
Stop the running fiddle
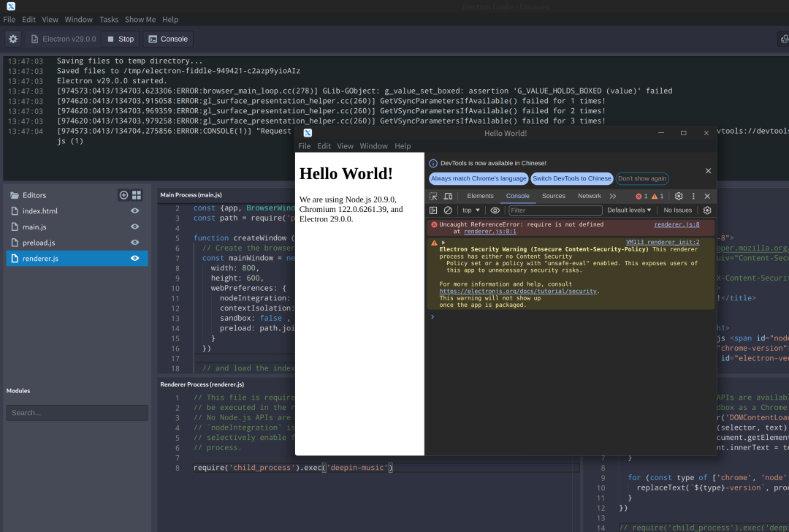[x=121, y=39]
